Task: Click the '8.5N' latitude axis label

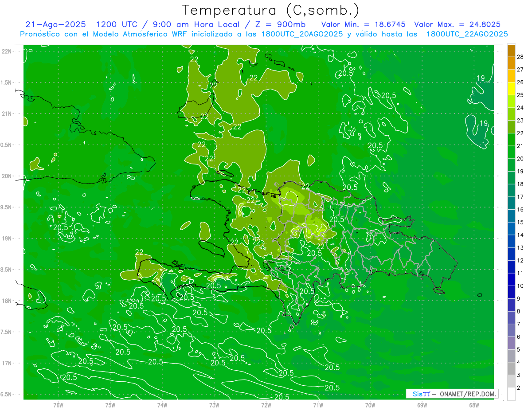Action: click(x=7, y=270)
